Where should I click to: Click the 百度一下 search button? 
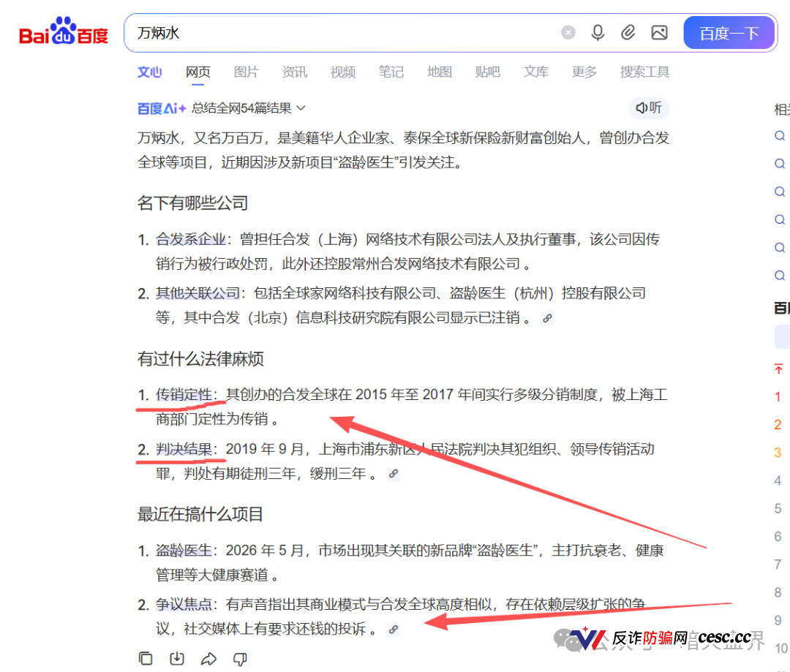(x=729, y=33)
